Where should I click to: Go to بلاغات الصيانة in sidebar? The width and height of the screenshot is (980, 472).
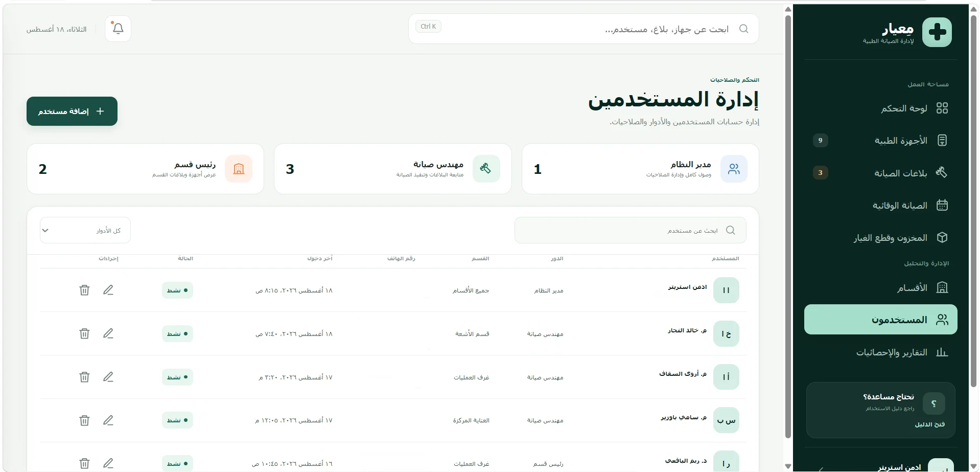[880, 173]
